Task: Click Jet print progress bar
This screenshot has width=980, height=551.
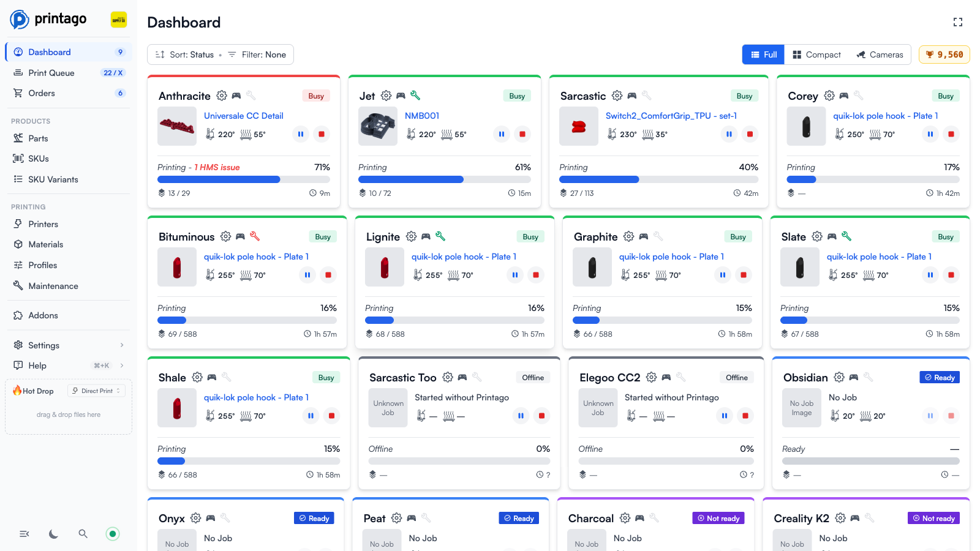Action: [445, 179]
